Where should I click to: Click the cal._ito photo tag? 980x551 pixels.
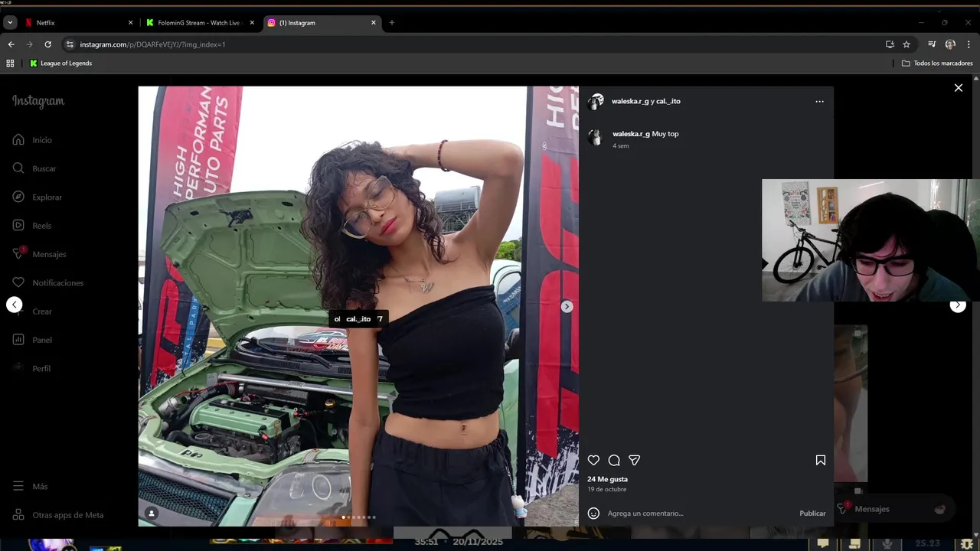pos(358,319)
